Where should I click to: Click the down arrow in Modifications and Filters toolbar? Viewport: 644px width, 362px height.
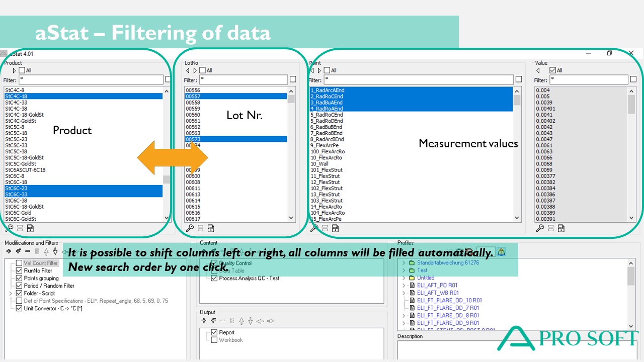click(55, 251)
